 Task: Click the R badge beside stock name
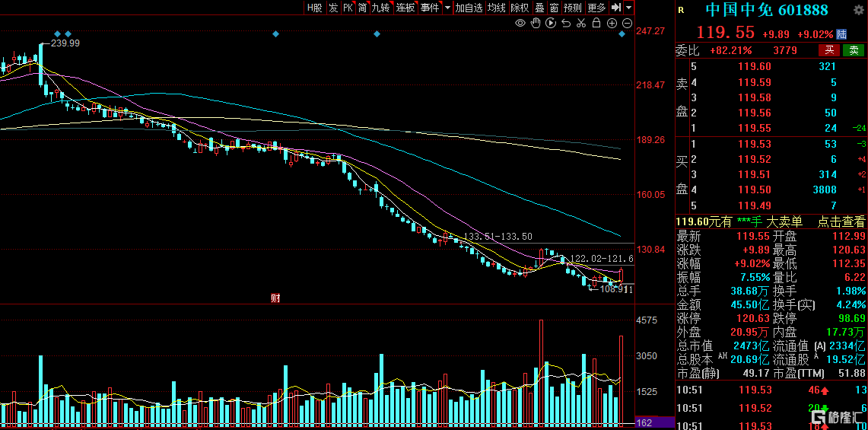[681, 9]
